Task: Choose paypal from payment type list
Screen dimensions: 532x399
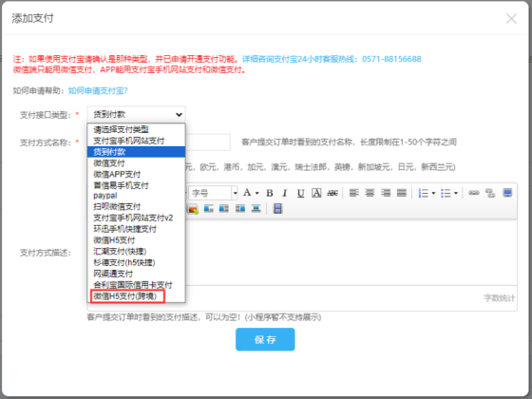Action: pos(105,196)
